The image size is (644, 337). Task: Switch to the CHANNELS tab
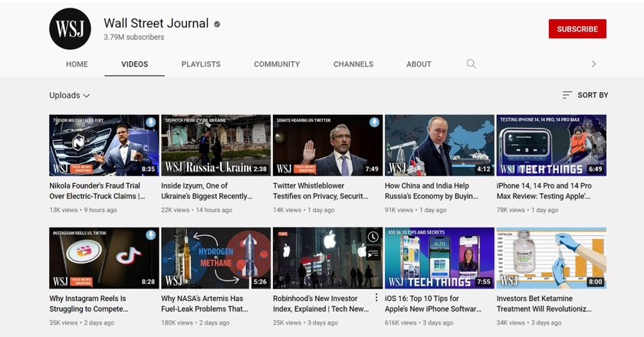353,64
